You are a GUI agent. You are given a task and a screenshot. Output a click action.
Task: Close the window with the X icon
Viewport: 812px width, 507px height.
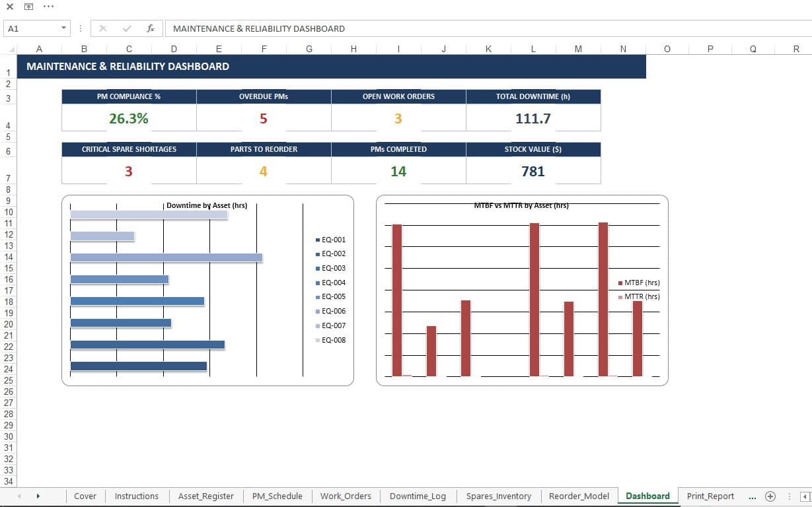(x=10, y=7)
